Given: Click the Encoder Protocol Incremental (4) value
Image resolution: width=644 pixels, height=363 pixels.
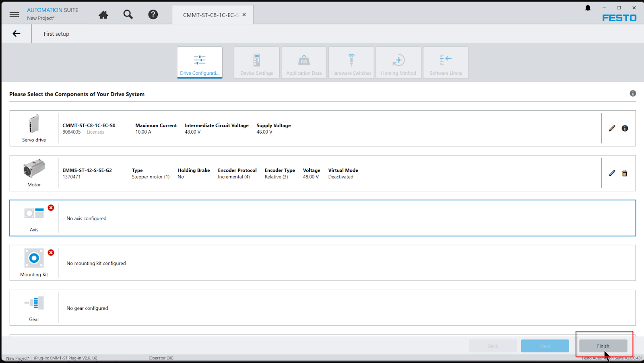Looking at the screenshot, I should coord(233,177).
